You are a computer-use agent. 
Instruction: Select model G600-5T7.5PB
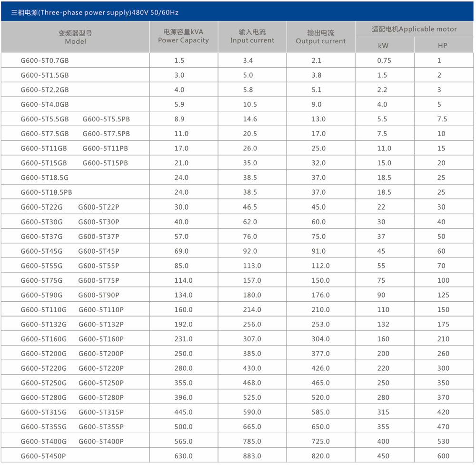(x=106, y=134)
